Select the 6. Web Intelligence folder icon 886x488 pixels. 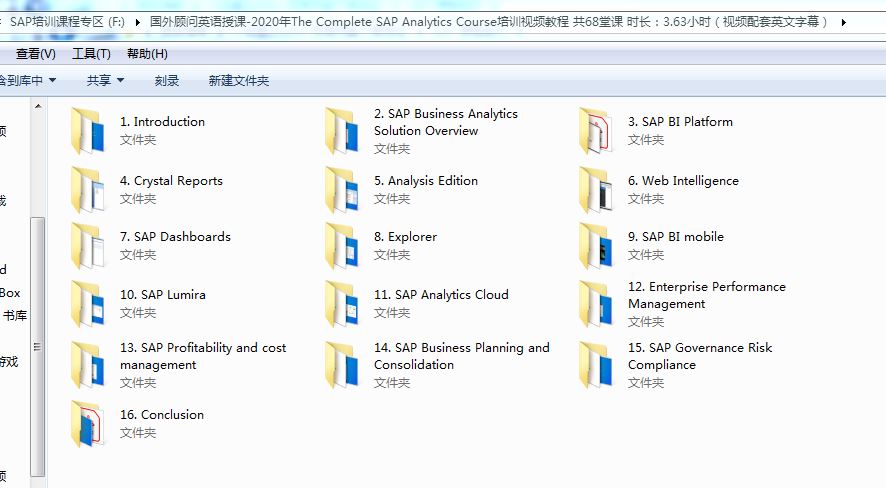[x=596, y=190]
